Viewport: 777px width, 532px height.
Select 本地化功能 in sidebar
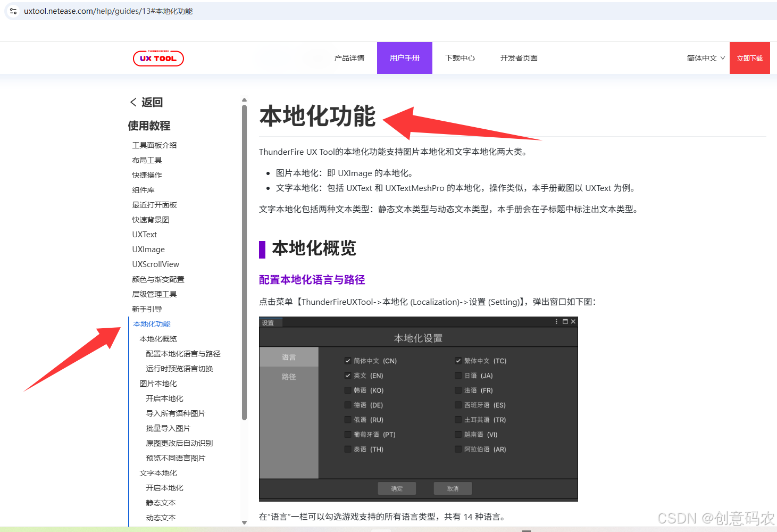pyautogui.click(x=152, y=324)
